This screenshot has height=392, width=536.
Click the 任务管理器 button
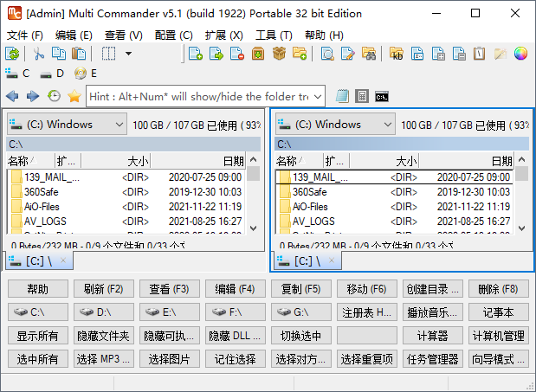pyautogui.click(x=432, y=359)
